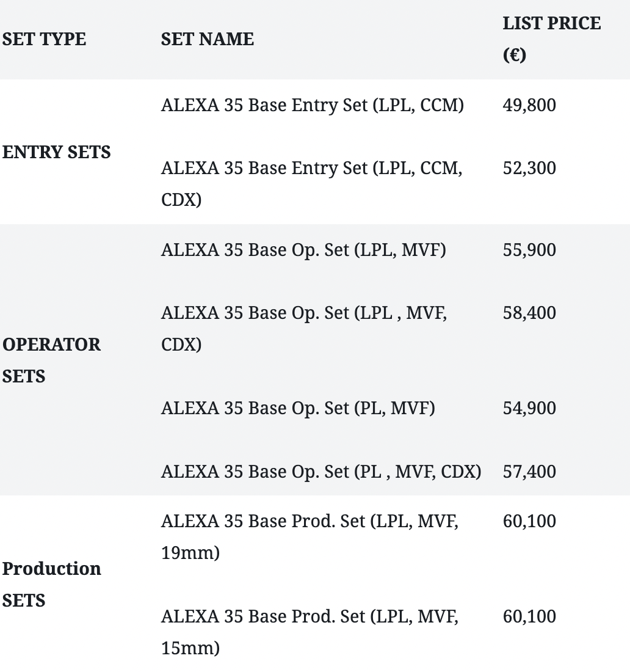
Task: Select the 54,900 list price
Action: tap(529, 407)
